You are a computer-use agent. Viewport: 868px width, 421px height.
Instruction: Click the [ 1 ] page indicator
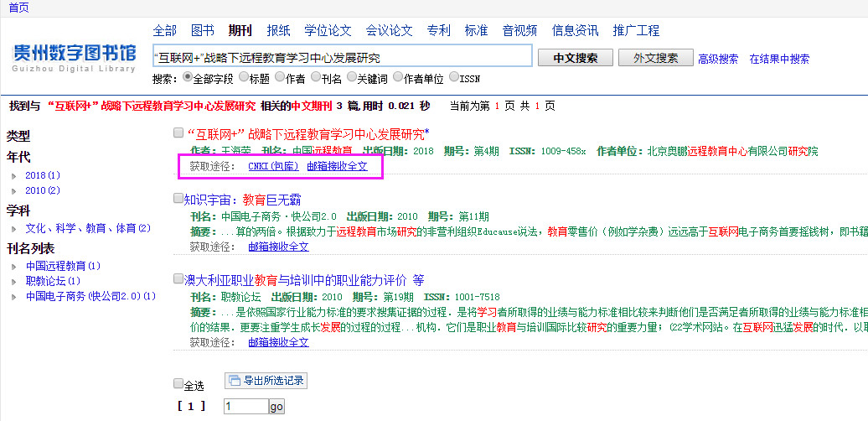(x=192, y=406)
